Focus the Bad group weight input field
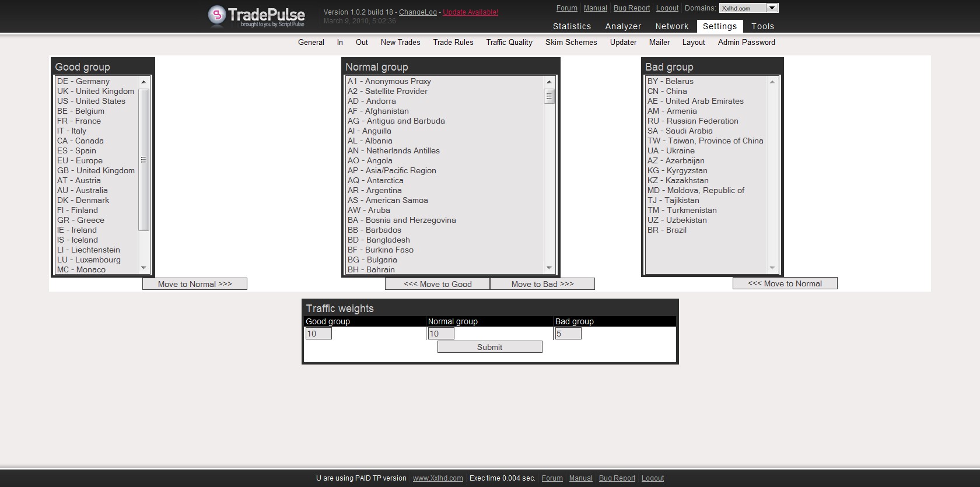 (x=568, y=334)
